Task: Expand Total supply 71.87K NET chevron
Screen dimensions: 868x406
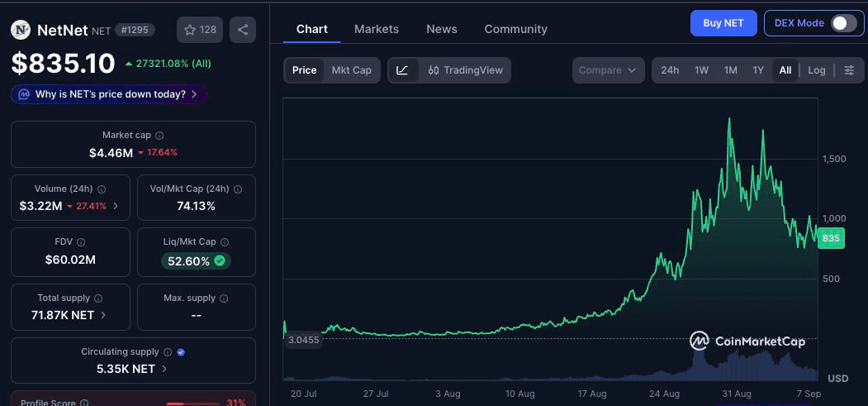Action: point(103,315)
